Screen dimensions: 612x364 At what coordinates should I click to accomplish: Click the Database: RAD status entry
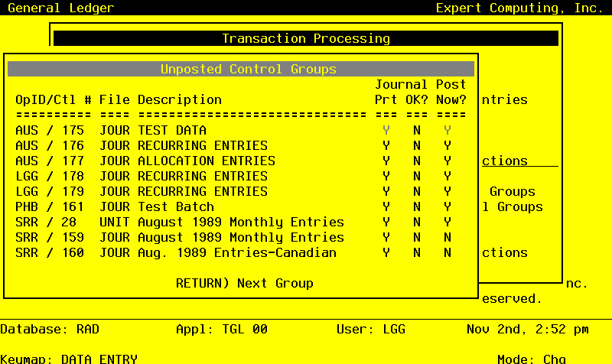click(x=50, y=330)
